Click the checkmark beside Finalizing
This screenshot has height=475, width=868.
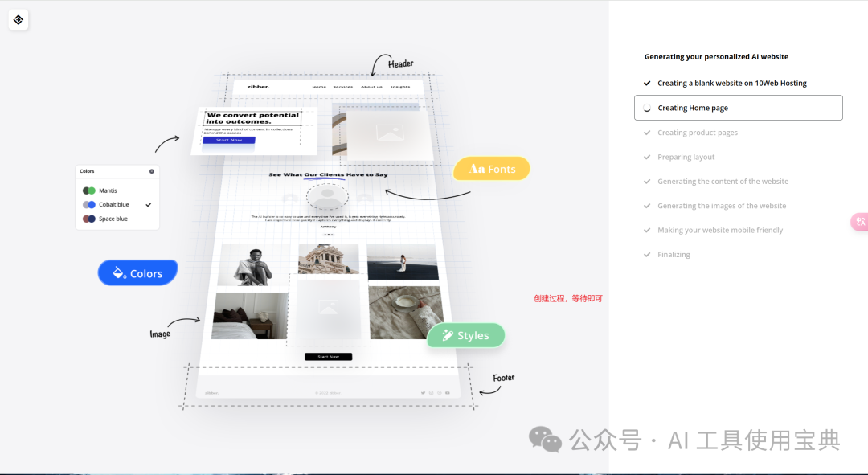click(x=646, y=254)
